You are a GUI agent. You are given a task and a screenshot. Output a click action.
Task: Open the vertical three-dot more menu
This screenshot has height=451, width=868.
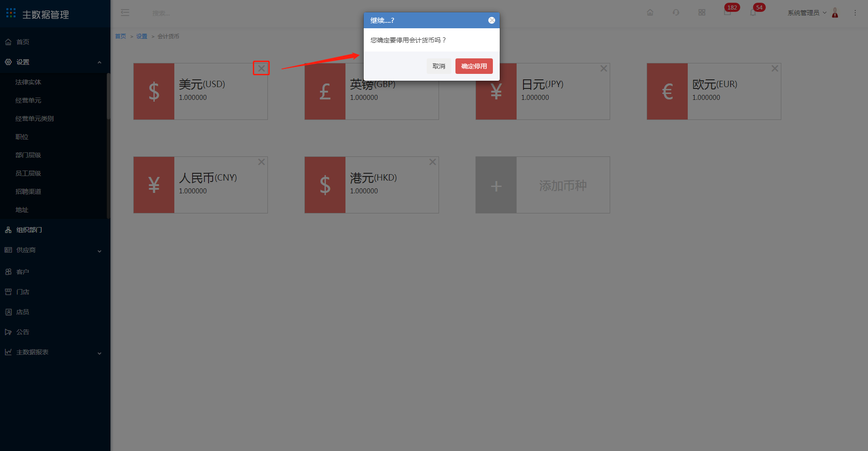[855, 13]
